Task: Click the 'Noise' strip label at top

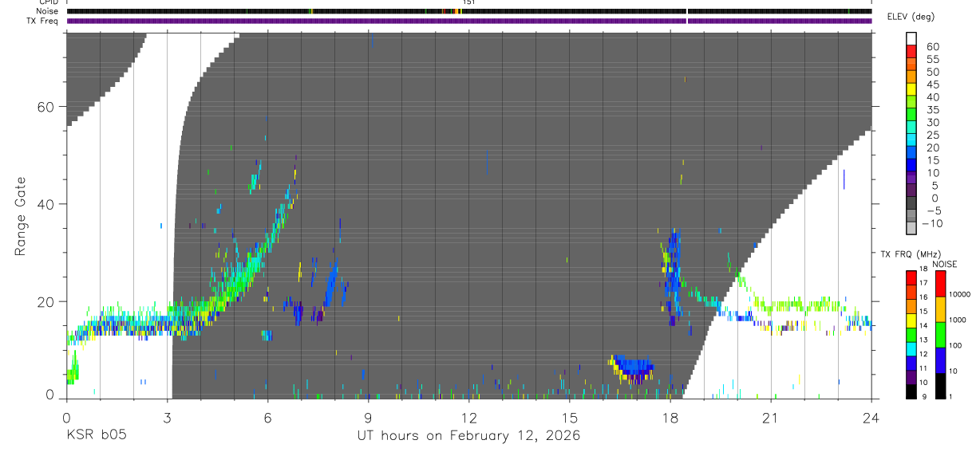Action: [47, 11]
